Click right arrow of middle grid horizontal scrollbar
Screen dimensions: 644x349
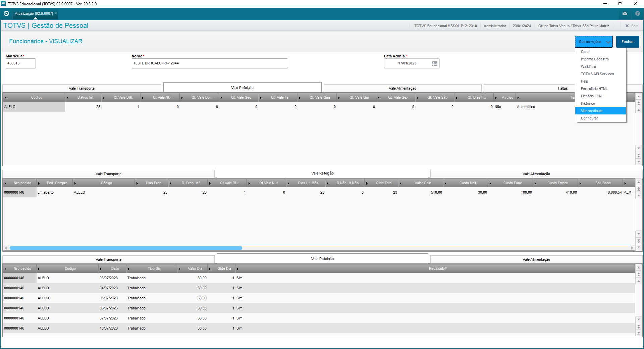pos(632,248)
